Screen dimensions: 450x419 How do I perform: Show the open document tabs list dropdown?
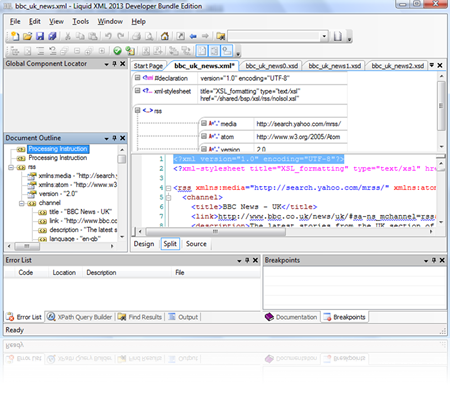(432, 65)
